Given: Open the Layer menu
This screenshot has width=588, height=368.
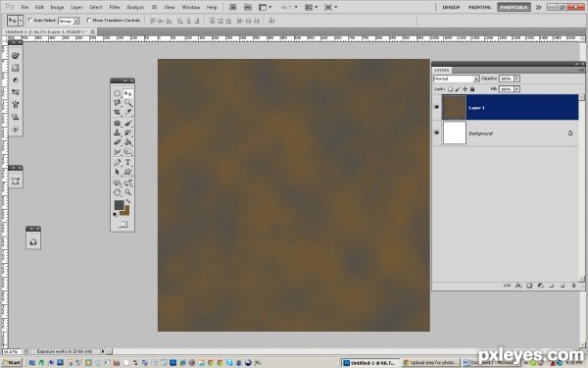Looking at the screenshot, I should click(76, 7).
